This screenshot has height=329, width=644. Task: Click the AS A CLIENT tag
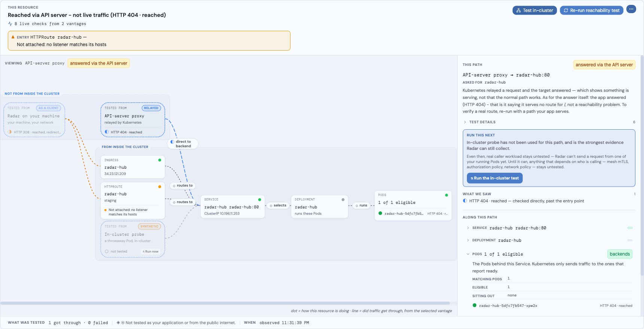48,108
